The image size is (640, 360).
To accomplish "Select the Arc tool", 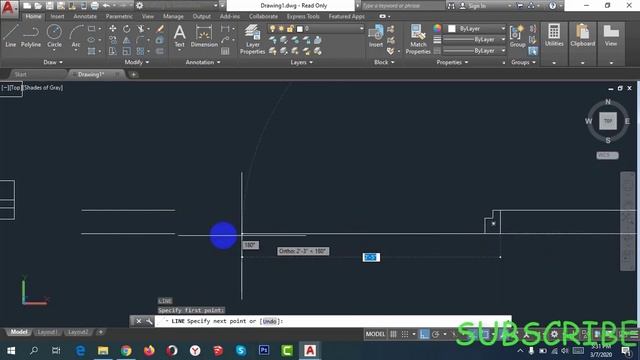I will (76, 36).
